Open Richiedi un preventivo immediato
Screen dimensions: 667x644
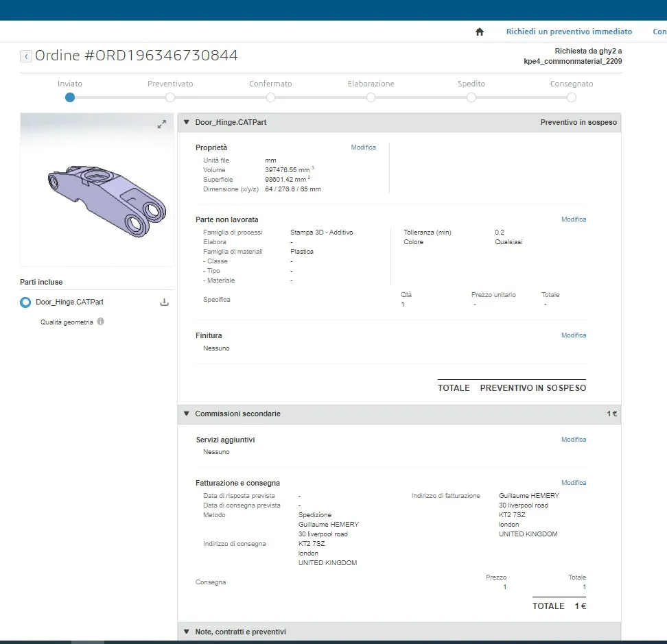[x=569, y=32]
